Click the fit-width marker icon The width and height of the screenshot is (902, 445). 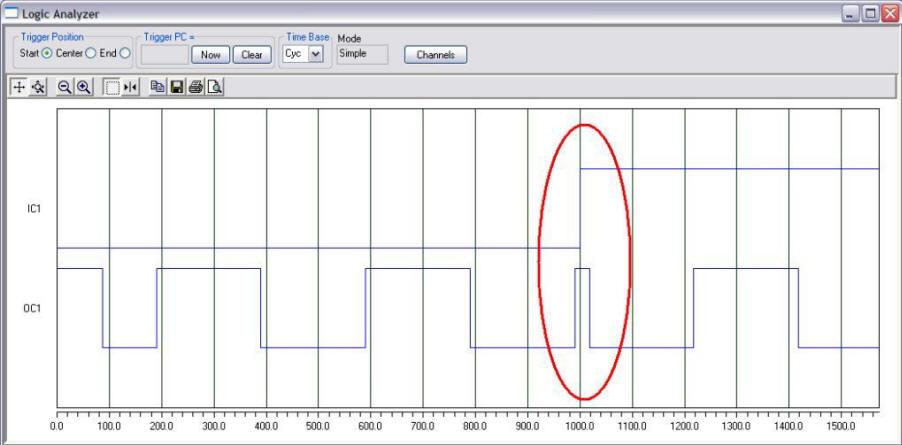pos(131,87)
